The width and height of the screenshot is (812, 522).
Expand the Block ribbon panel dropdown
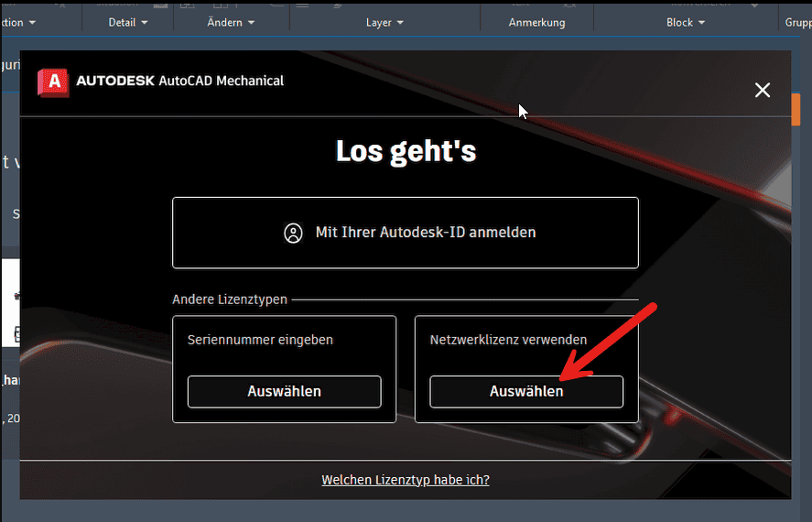pos(686,23)
